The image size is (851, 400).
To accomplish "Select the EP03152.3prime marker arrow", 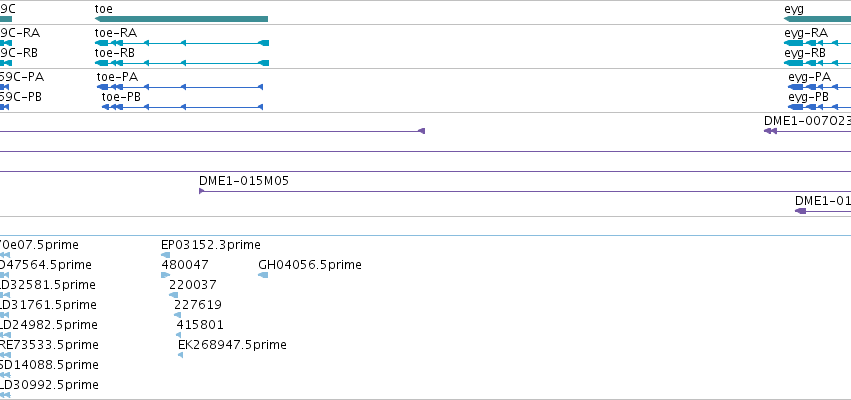I will [166, 255].
